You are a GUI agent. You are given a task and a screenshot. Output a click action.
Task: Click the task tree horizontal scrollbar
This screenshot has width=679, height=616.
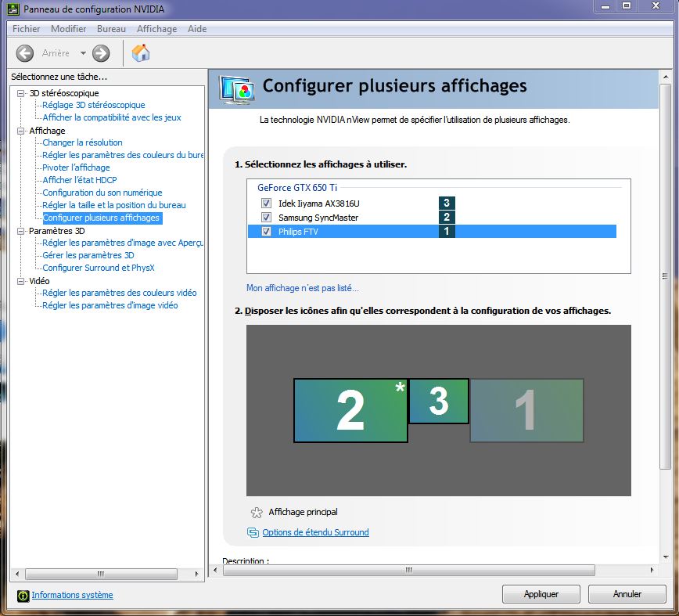pos(102,574)
